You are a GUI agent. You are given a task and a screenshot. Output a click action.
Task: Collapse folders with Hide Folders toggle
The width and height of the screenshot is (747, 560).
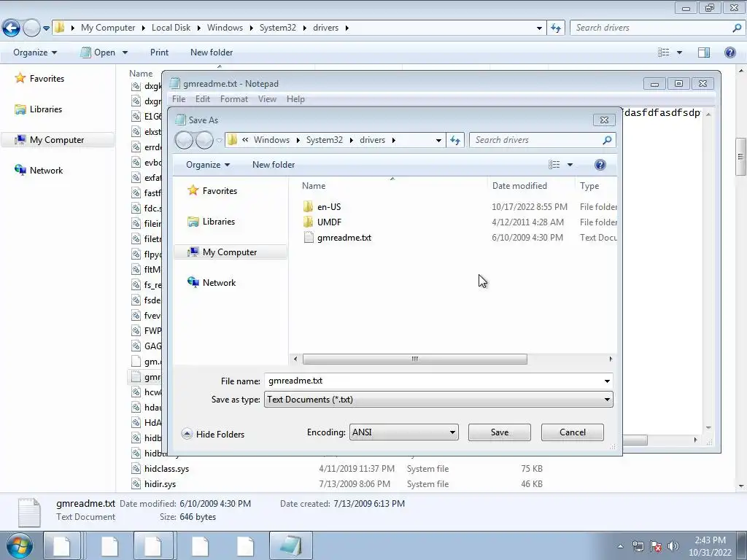pyautogui.click(x=213, y=434)
